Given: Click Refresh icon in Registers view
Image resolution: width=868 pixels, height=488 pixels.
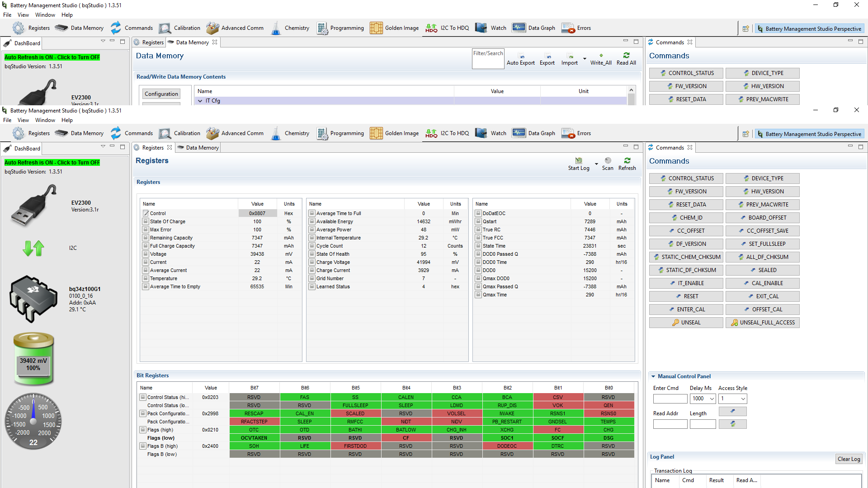Looking at the screenshot, I should click(x=627, y=160).
